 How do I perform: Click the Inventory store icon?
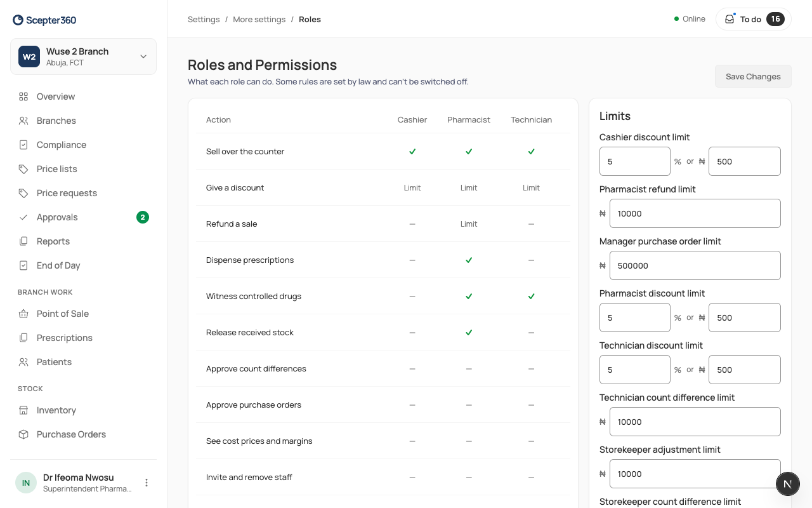pyautogui.click(x=23, y=410)
